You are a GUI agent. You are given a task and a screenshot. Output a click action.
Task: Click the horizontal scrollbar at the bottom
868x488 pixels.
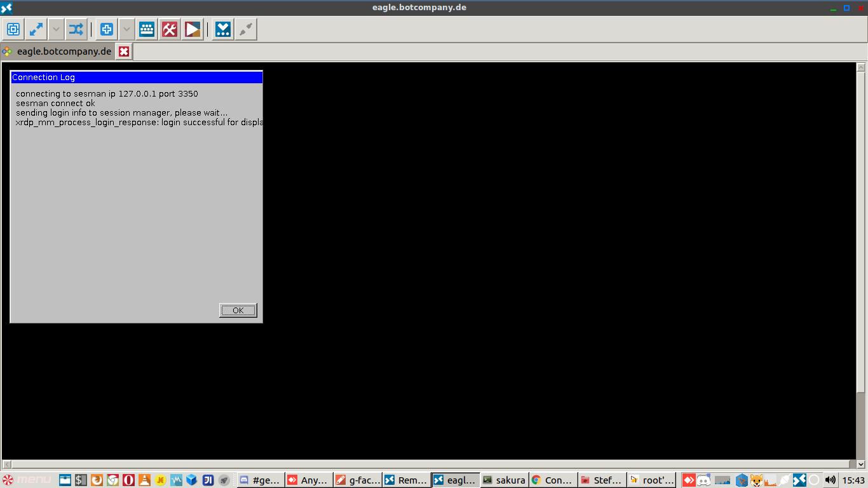click(432, 464)
